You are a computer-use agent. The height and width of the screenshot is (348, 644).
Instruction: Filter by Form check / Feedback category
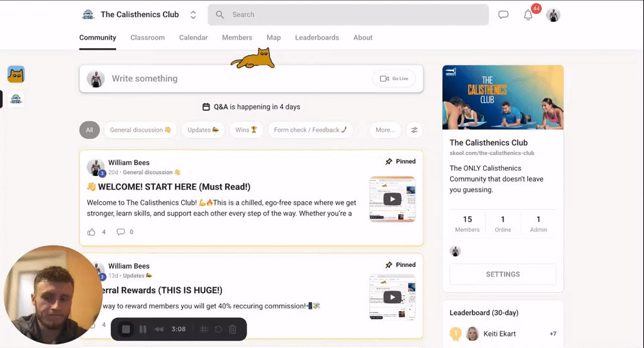311,130
